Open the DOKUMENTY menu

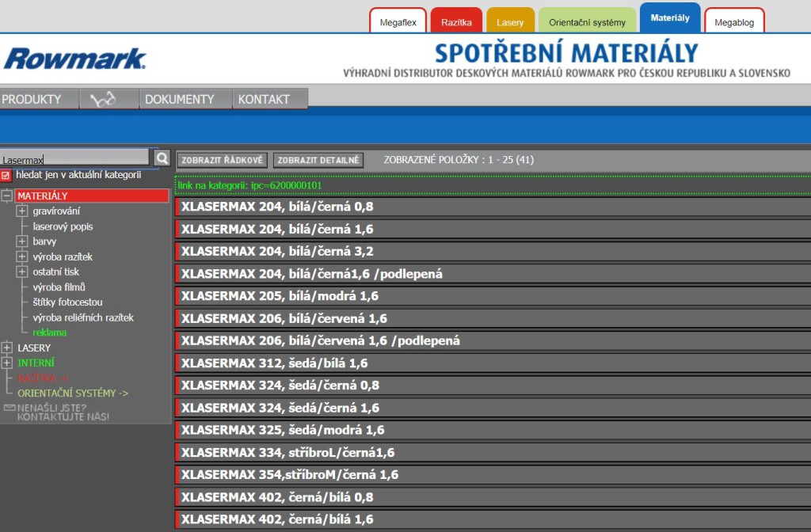pos(180,99)
